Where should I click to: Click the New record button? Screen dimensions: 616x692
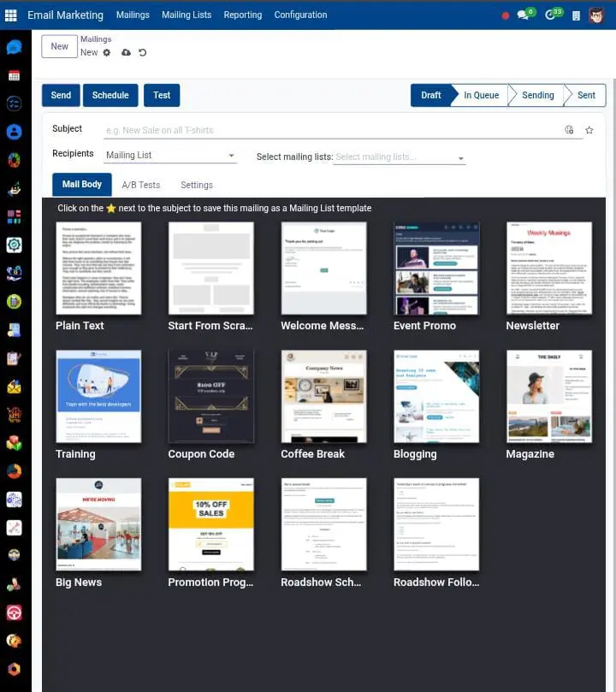tap(60, 46)
